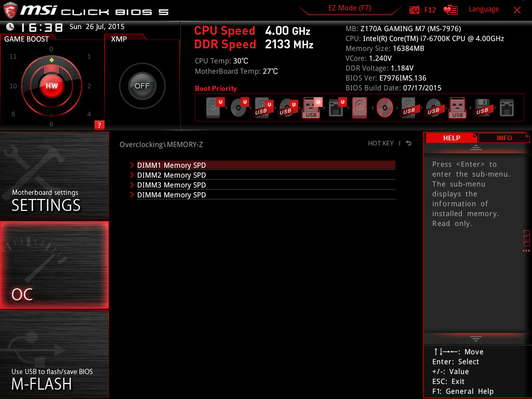Click the clock icon beside the time
The image size is (532, 399).
(10, 26)
